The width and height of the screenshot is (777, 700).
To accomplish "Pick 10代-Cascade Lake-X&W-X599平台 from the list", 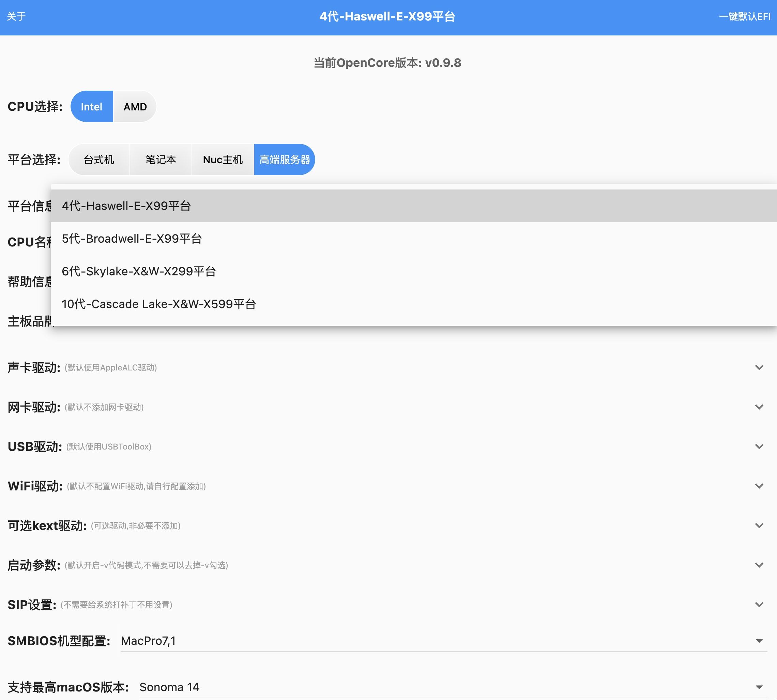I will coord(159,304).
